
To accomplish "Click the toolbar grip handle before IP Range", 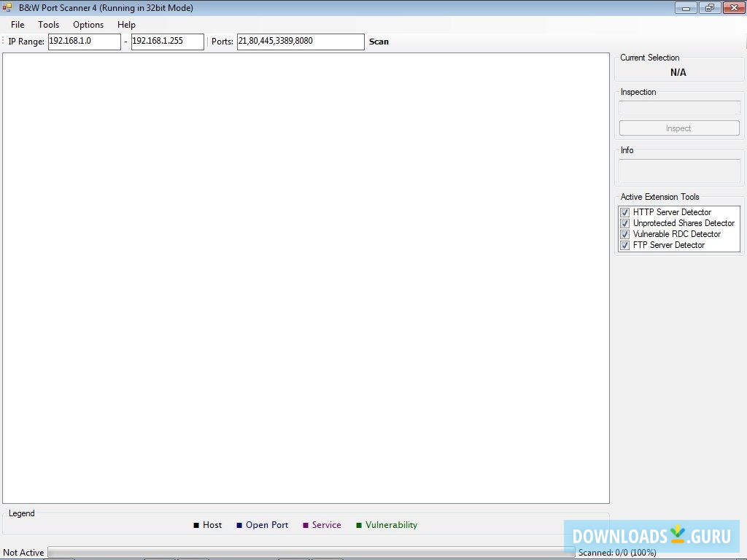I will click(4, 42).
